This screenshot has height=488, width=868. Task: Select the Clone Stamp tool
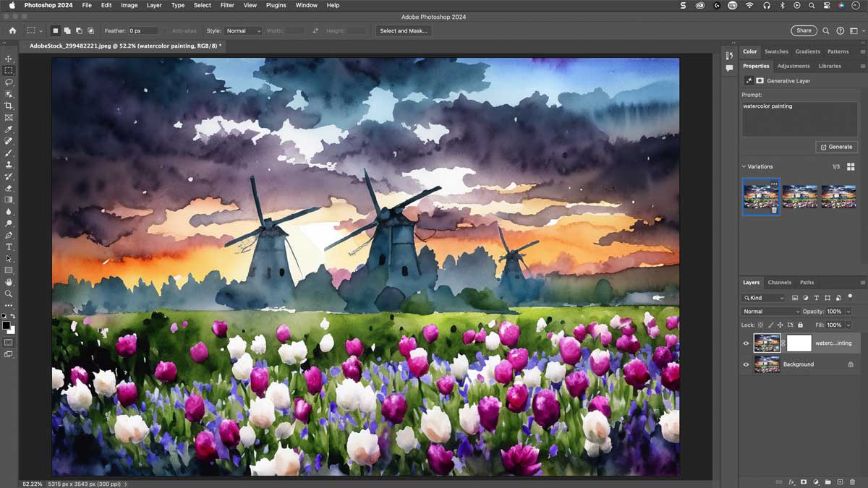(9, 165)
